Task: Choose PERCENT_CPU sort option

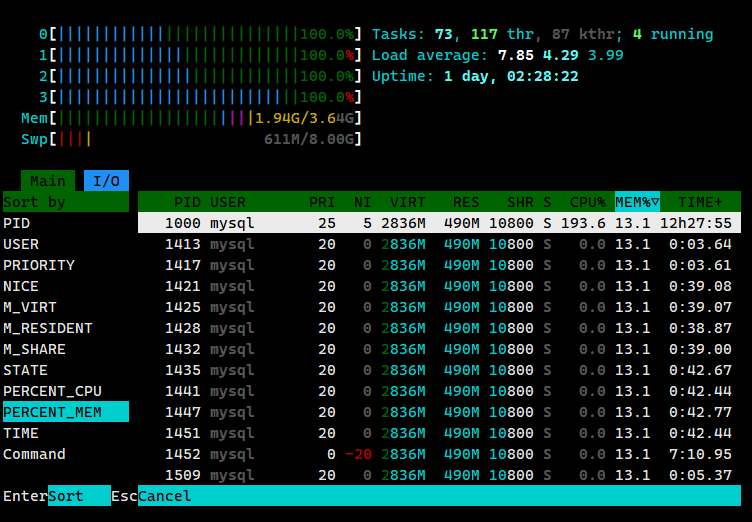Action: tap(52, 391)
